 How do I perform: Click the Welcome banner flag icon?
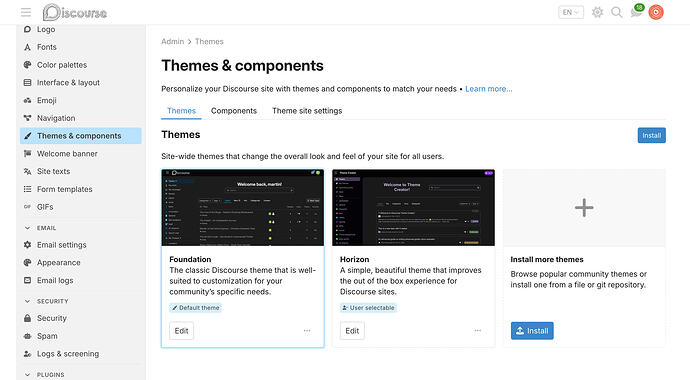click(27, 153)
